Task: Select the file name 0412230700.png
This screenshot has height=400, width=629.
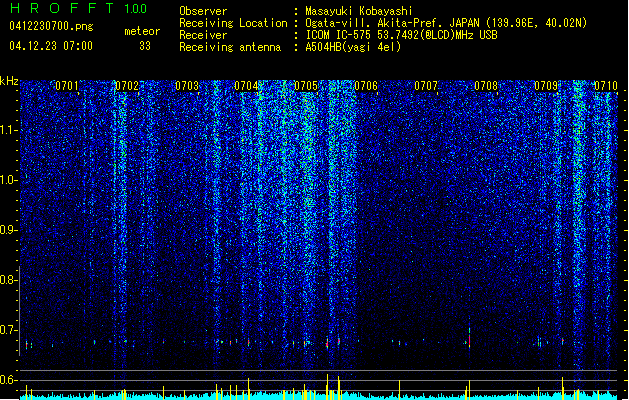Action: click(51, 27)
